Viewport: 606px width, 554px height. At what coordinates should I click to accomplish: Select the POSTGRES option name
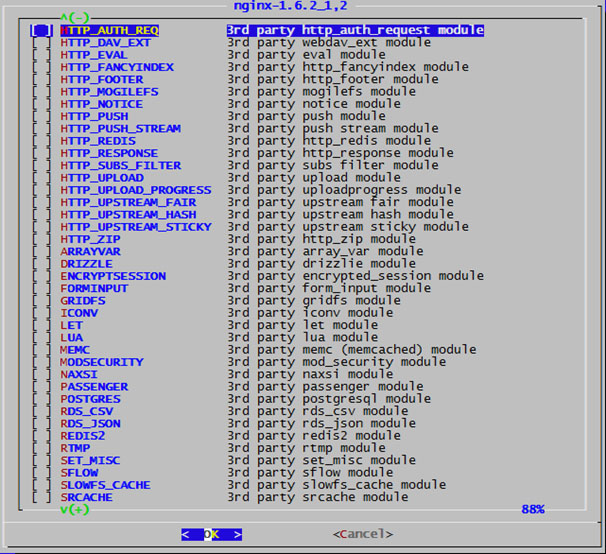click(90, 399)
